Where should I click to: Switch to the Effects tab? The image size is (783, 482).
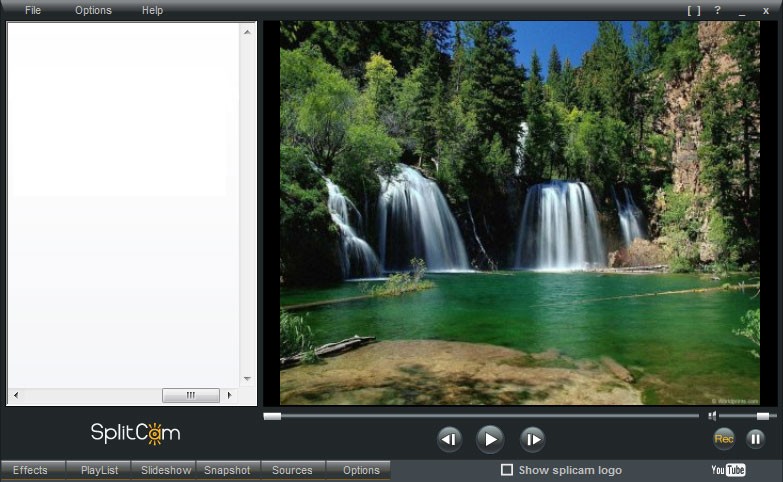click(30, 470)
